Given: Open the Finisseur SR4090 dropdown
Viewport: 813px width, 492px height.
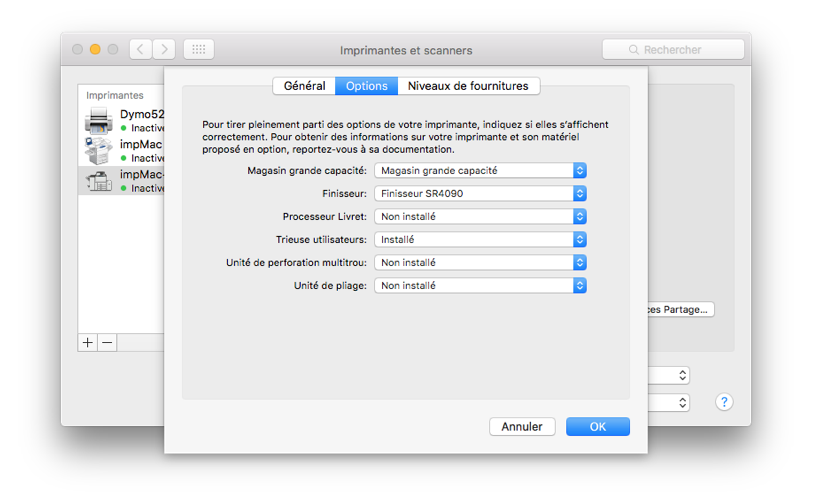Looking at the screenshot, I should point(479,194).
